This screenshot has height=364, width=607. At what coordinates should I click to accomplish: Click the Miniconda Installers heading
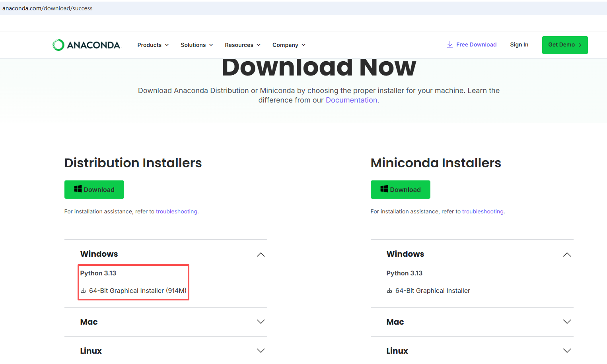click(x=436, y=163)
